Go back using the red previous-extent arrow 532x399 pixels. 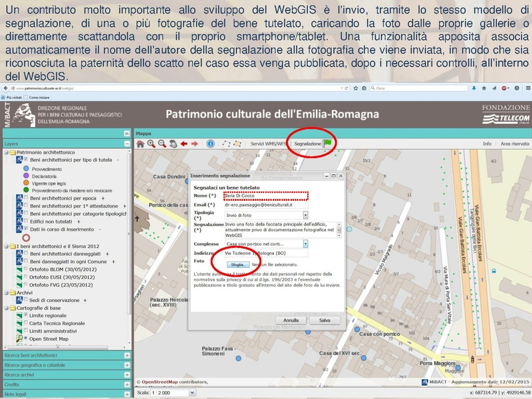184,142
